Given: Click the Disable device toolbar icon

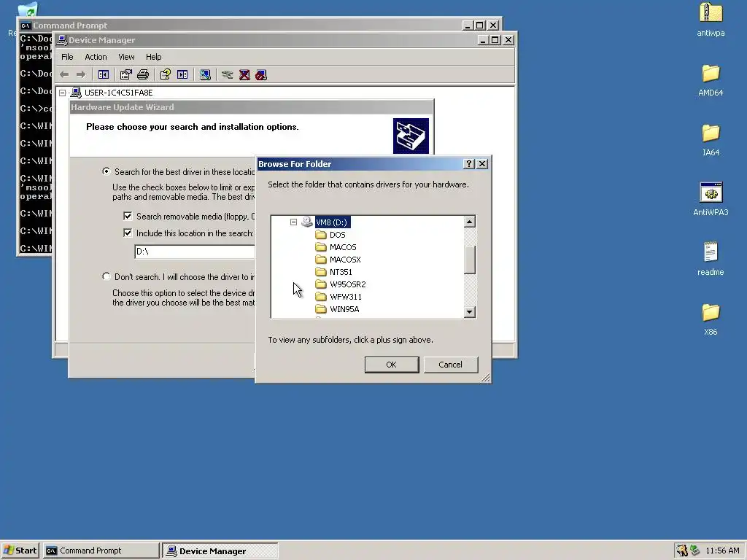Looking at the screenshot, I should [261, 75].
